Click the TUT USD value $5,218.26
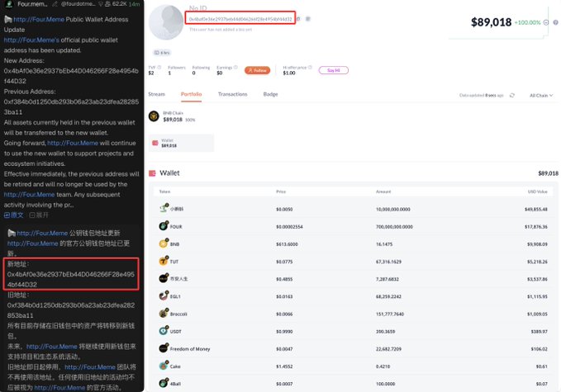The width and height of the screenshot is (561, 392). [x=537, y=262]
